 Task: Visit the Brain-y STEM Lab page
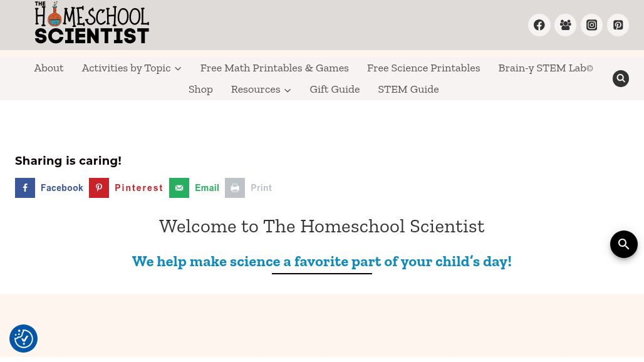(x=546, y=68)
